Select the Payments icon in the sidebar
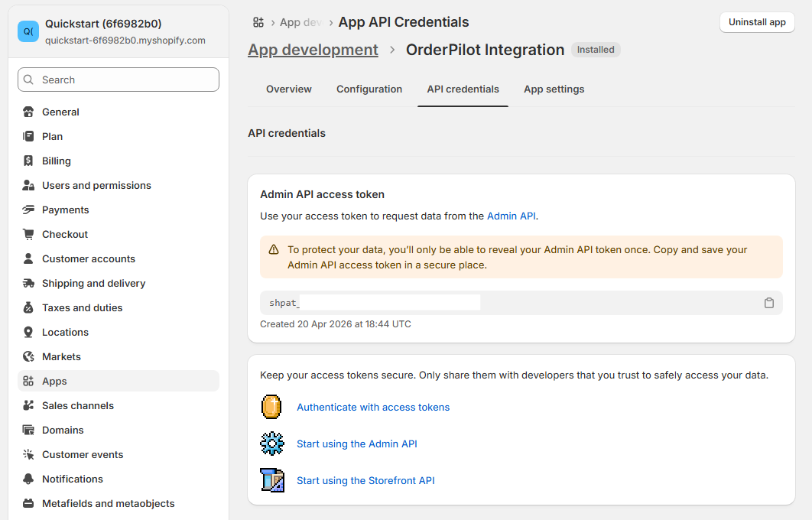Image resolution: width=812 pixels, height=520 pixels. pos(28,210)
